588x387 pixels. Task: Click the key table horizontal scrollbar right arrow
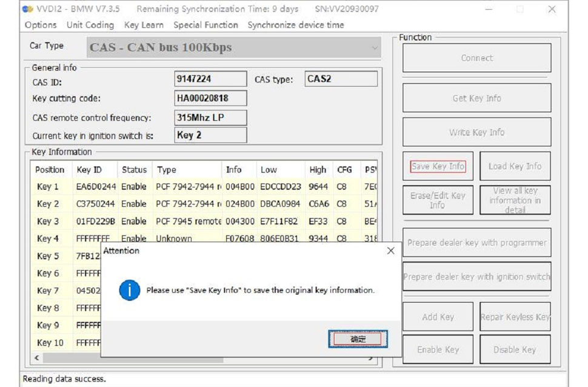click(371, 358)
